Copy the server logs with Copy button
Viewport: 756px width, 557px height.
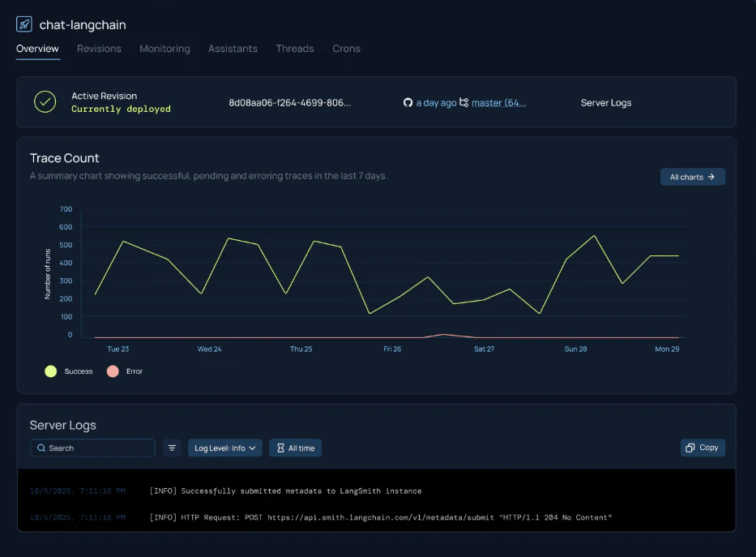(x=703, y=448)
